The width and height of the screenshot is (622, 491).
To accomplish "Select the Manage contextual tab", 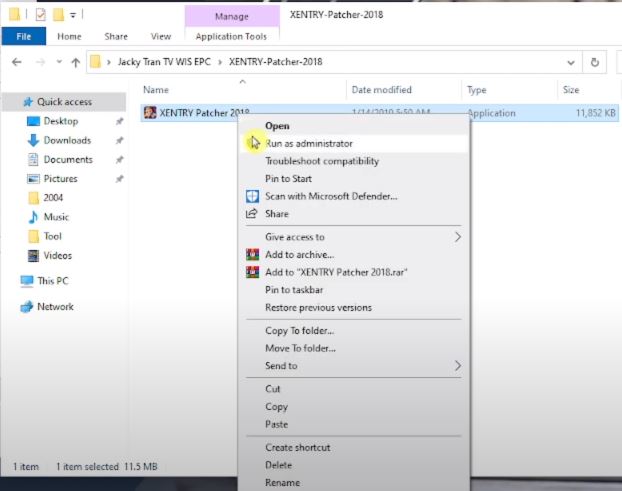I will pos(232,16).
